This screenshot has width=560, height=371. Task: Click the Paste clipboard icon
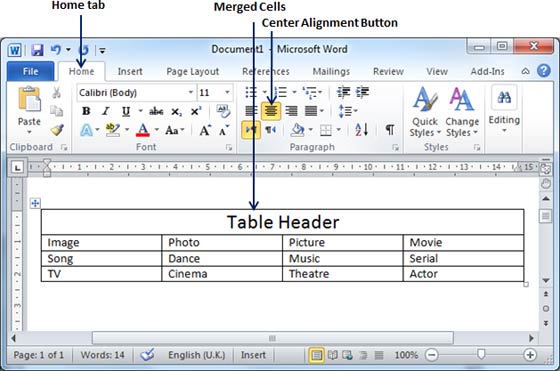click(x=29, y=99)
